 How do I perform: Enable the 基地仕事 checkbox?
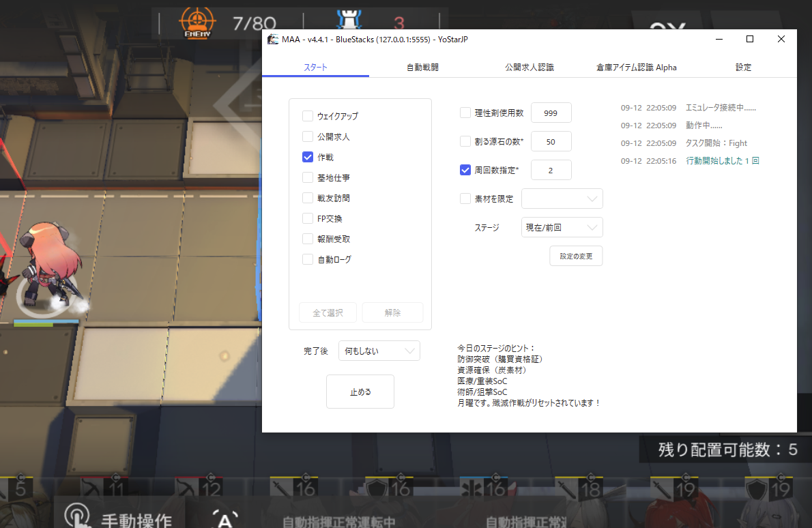[308, 177]
